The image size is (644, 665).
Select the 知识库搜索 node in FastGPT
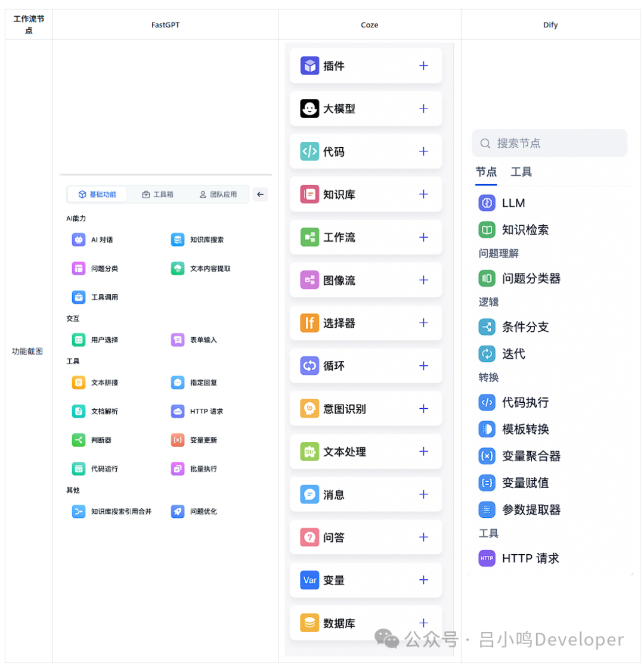click(x=202, y=240)
